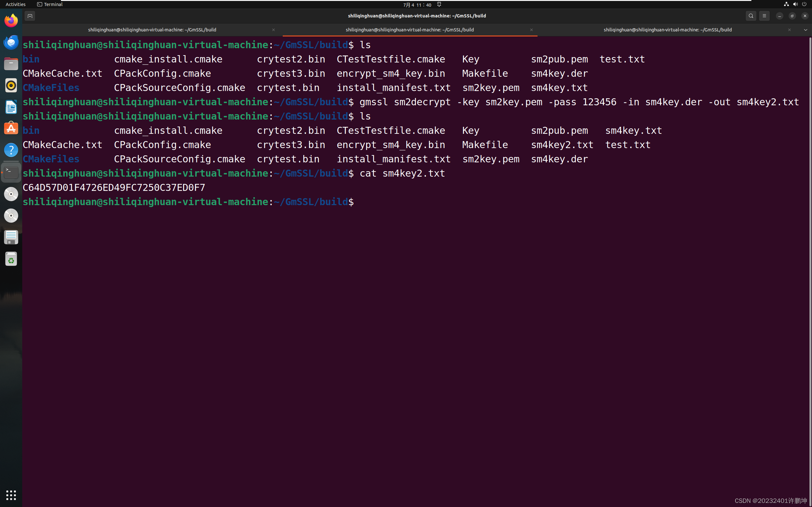
Task: Close the first terminal tab
Action: (x=274, y=30)
